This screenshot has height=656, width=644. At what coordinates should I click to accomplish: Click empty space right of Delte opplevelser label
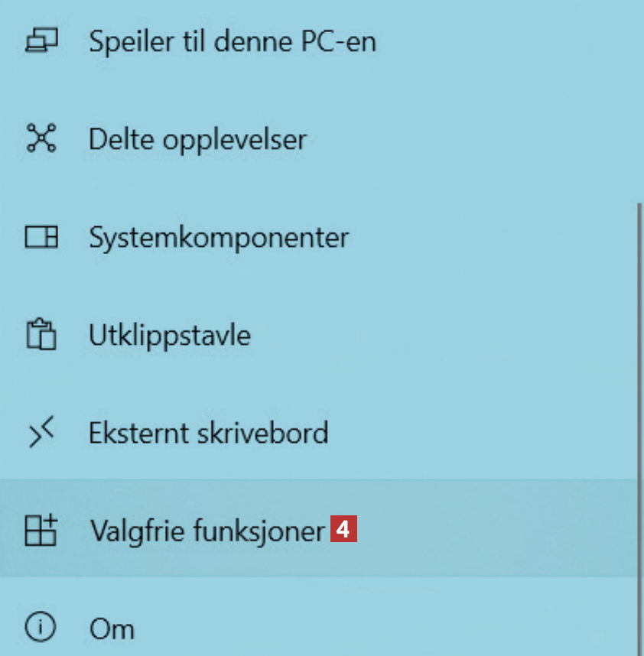pyautogui.click(x=459, y=139)
